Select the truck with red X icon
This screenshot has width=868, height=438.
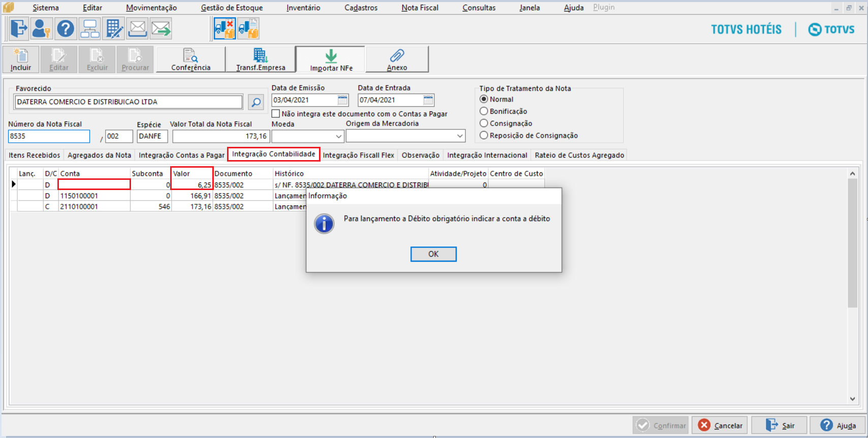point(224,28)
